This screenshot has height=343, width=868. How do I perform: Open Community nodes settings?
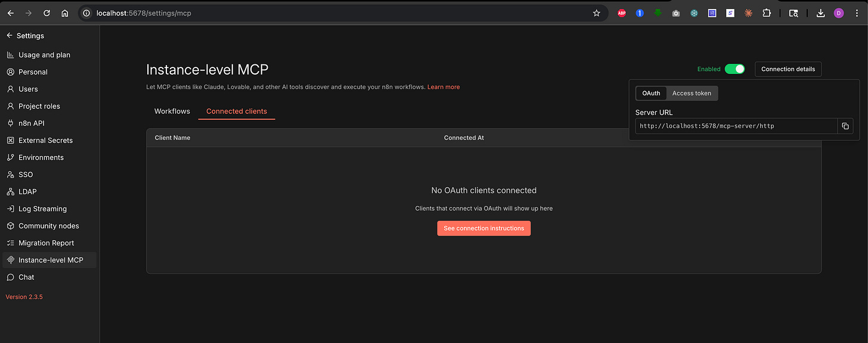coord(49,226)
